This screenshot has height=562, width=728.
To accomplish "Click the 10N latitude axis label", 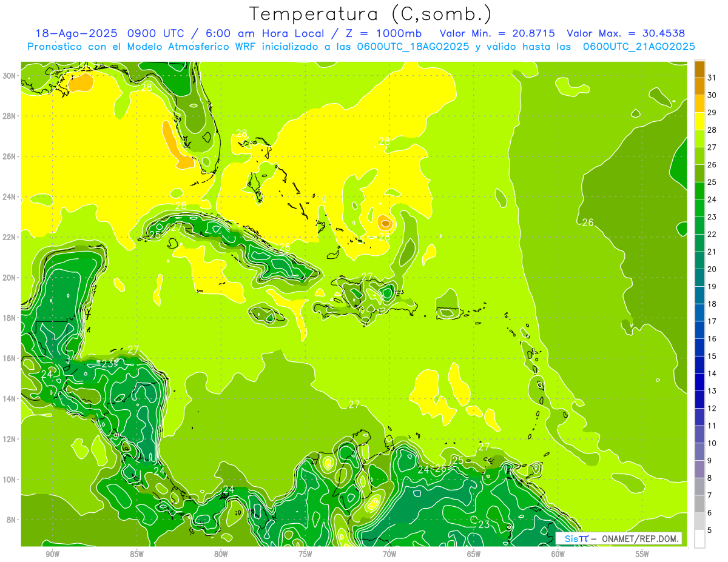I will [x=8, y=479].
